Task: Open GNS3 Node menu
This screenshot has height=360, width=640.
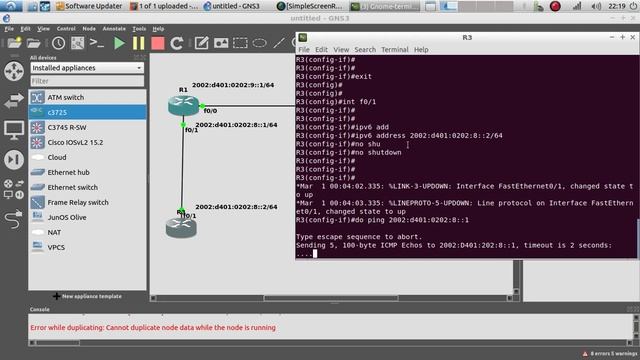Action: 89,29
